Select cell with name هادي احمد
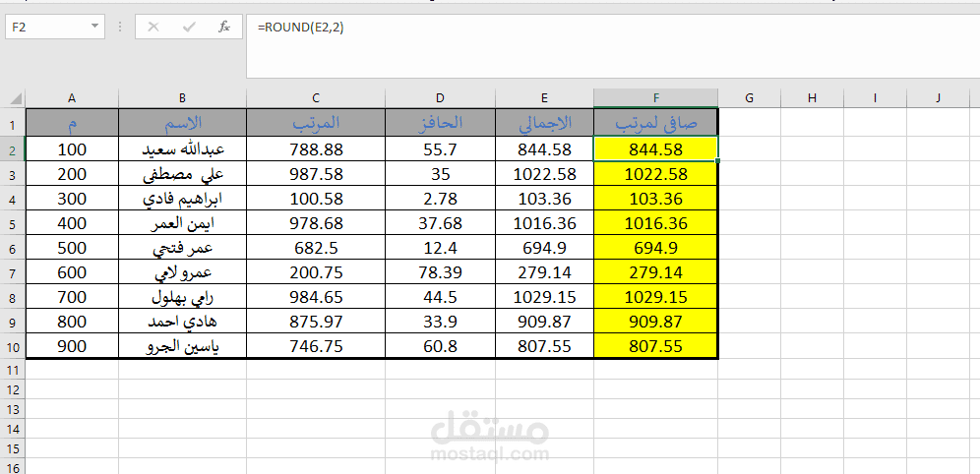This screenshot has height=474, width=980. tap(182, 322)
